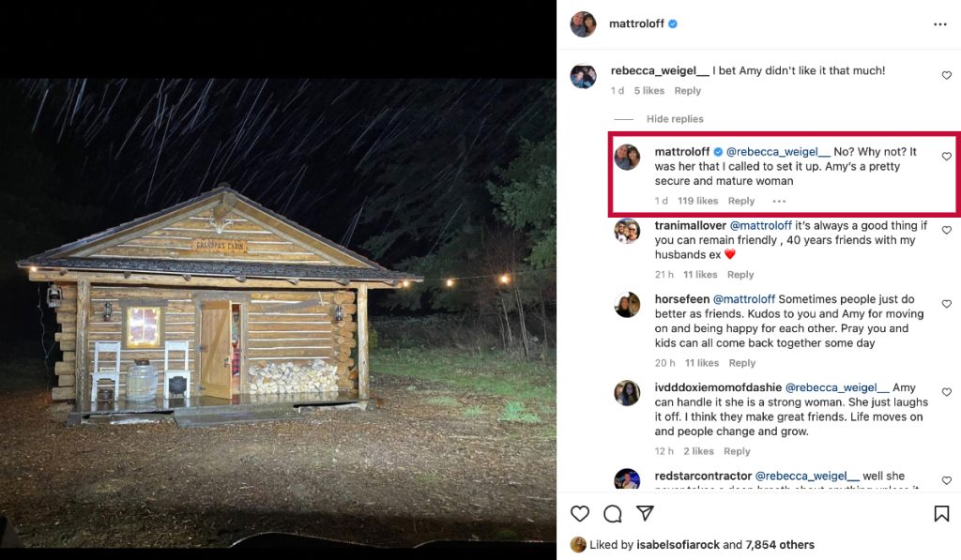Open mattroloff's header profile picture

(x=583, y=24)
